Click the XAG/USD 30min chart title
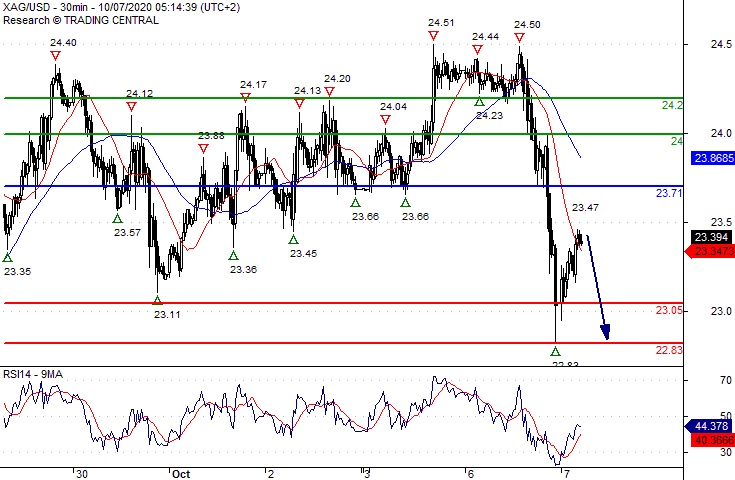 pyautogui.click(x=121, y=8)
